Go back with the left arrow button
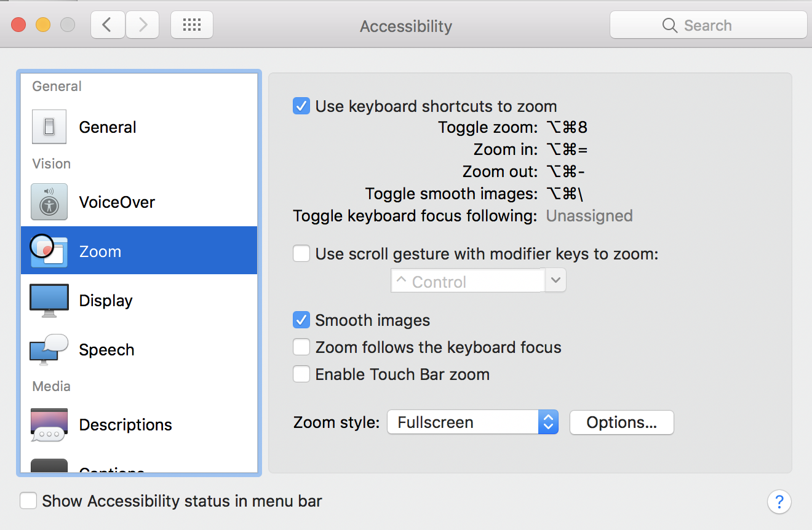Image resolution: width=812 pixels, height=530 pixels. tap(108, 25)
